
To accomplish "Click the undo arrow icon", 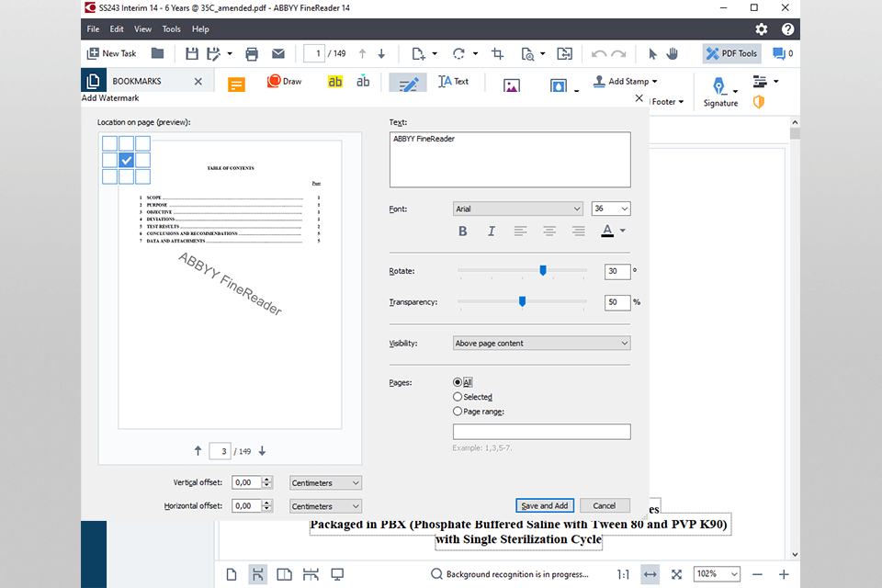I will 598,53.
